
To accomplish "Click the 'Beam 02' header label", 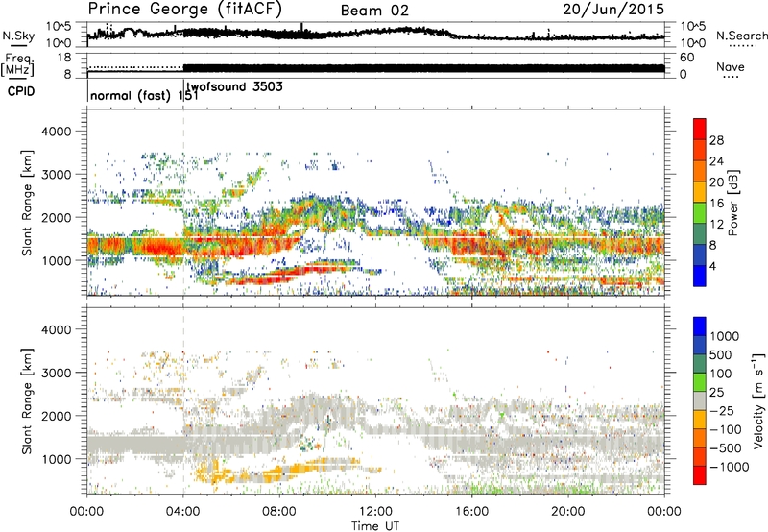I will pyautogui.click(x=374, y=11).
